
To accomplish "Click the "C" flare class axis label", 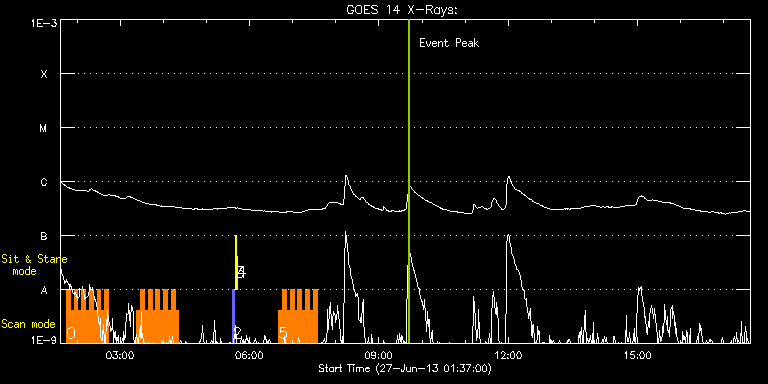I will (x=44, y=182).
